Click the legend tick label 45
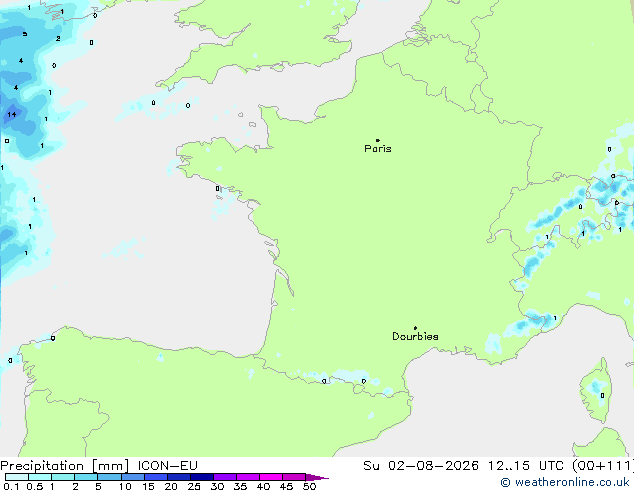This screenshot has height=490, width=634. pos(286,486)
